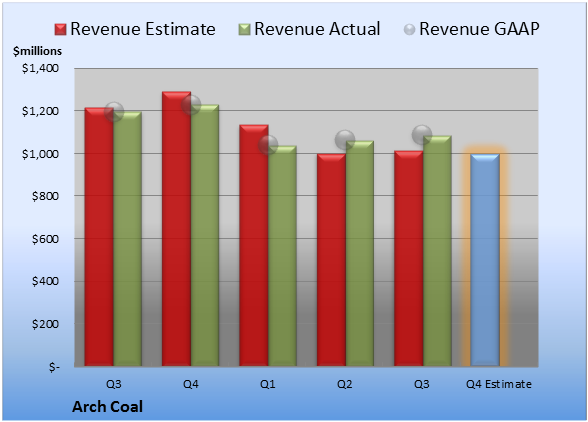Click the 'Q1' x-axis label
Image resolution: width=588 pixels, height=422 pixels.
click(x=268, y=384)
